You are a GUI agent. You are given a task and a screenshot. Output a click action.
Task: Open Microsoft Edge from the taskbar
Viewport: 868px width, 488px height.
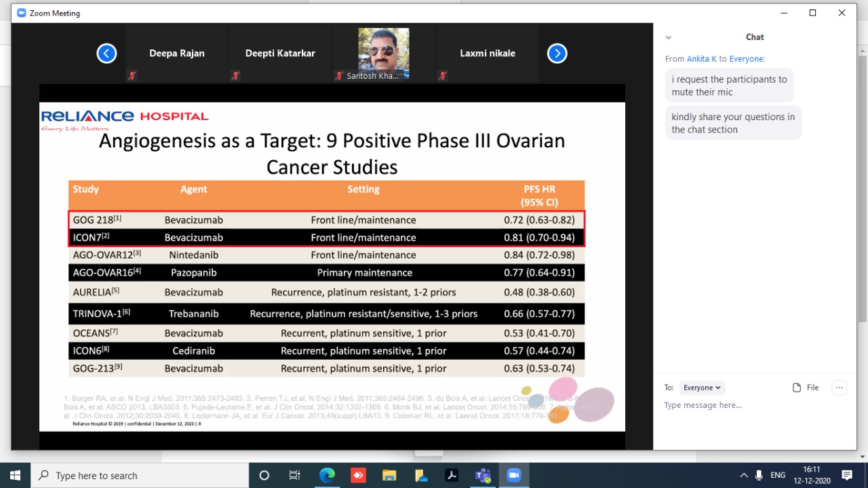coord(327,475)
